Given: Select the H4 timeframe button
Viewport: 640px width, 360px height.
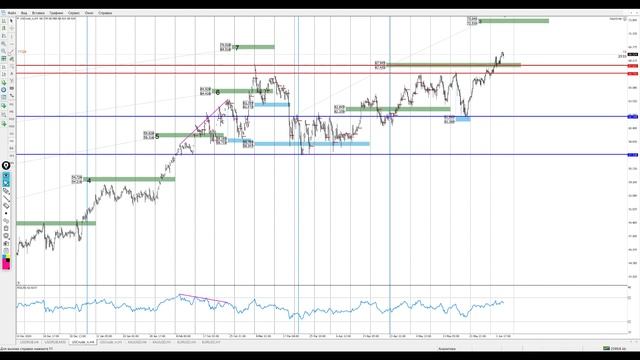Looking at the screenshot, I should tap(11, 140).
